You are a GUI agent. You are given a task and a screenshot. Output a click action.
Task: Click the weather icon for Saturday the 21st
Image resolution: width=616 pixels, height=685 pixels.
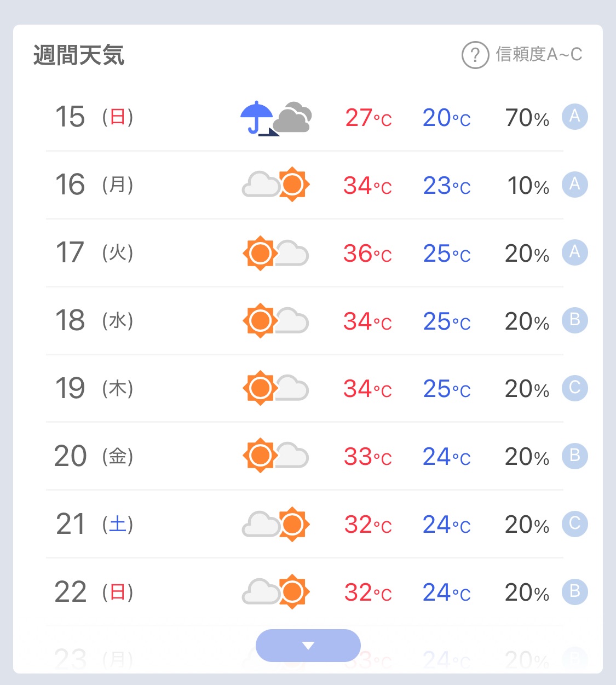[x=276, y=524]
